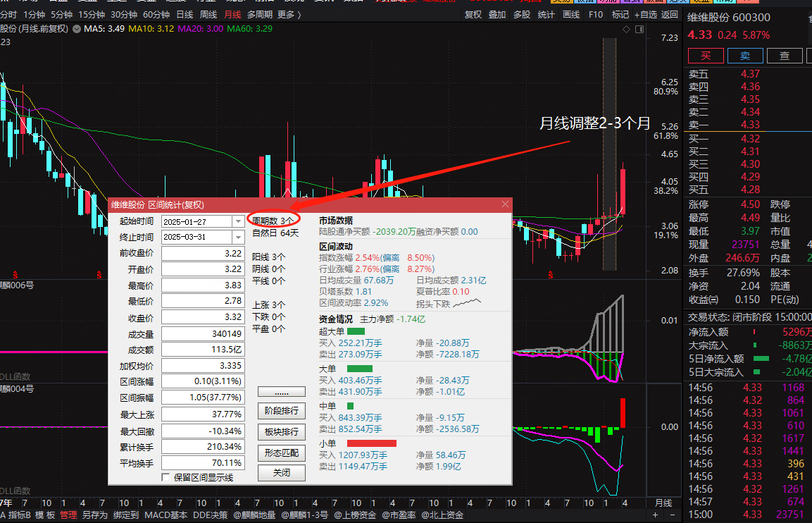Select the @麒麟1-3号 indicator template

click(304, 515)
